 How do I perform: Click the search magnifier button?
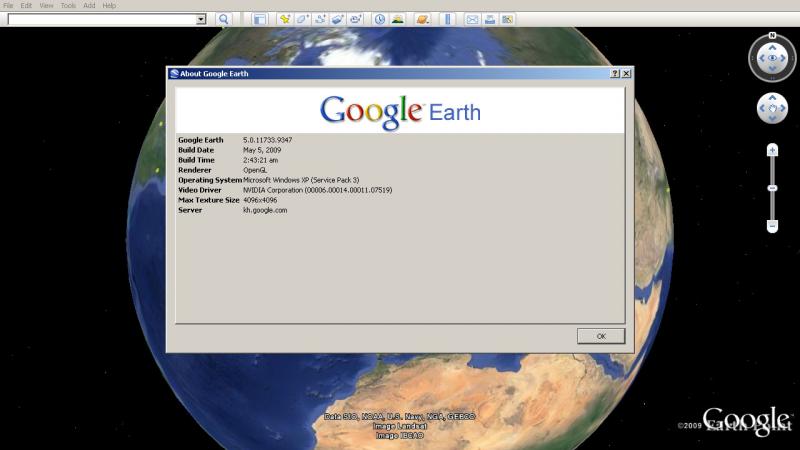[223, 19]
